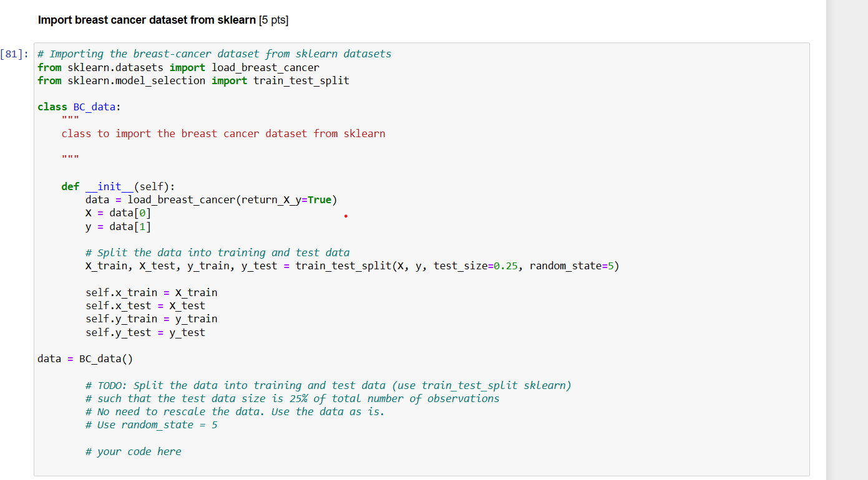Click the [81] cell execution prompt

pos(14,54)
